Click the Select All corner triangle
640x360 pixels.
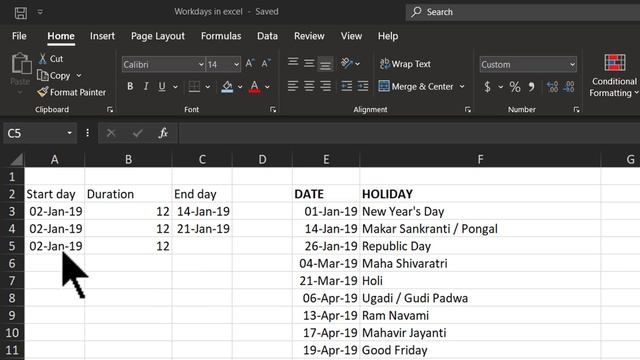click(17, 159)
